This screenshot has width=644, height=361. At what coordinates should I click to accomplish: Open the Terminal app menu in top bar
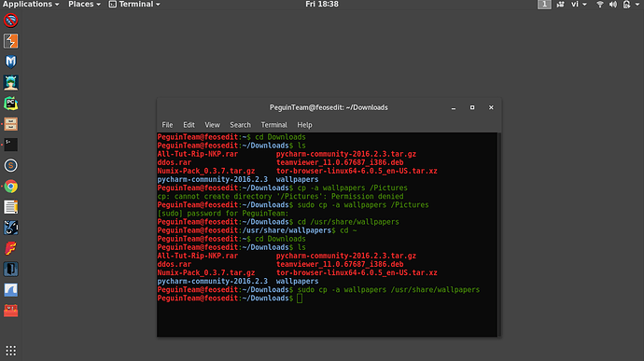tap(134, 4)
